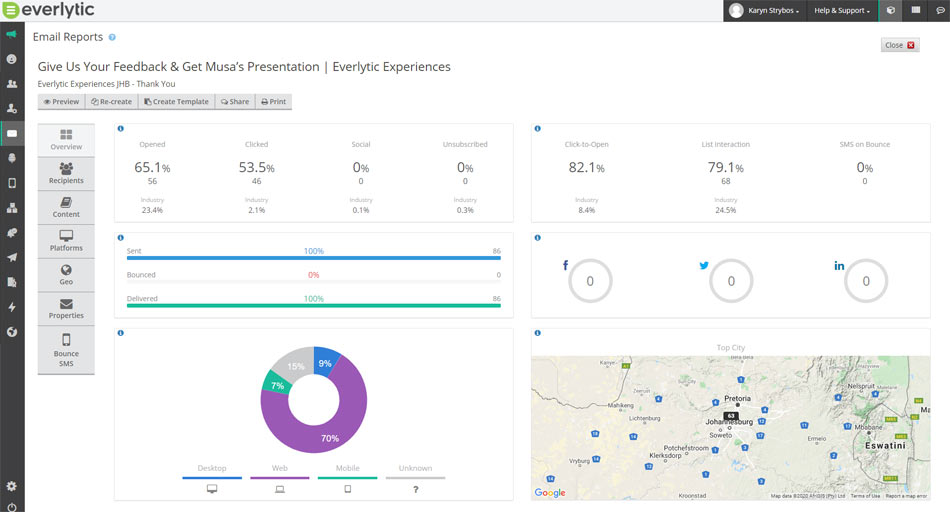
Task: Click the Twitter share count circle
Action: (731, 282)
